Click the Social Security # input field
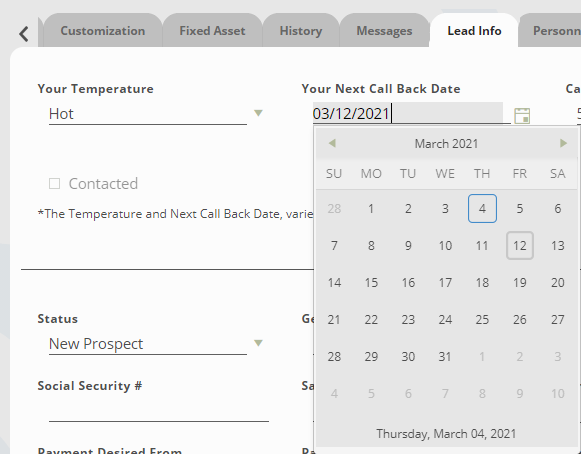Image resolution: width=581 pixels, height=454 pixels. tap(159, 411)
